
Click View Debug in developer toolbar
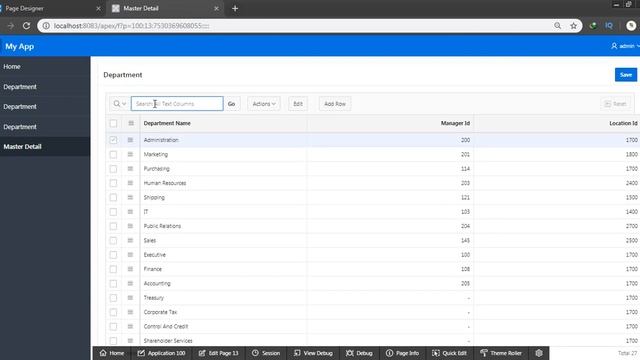[313, 353]
